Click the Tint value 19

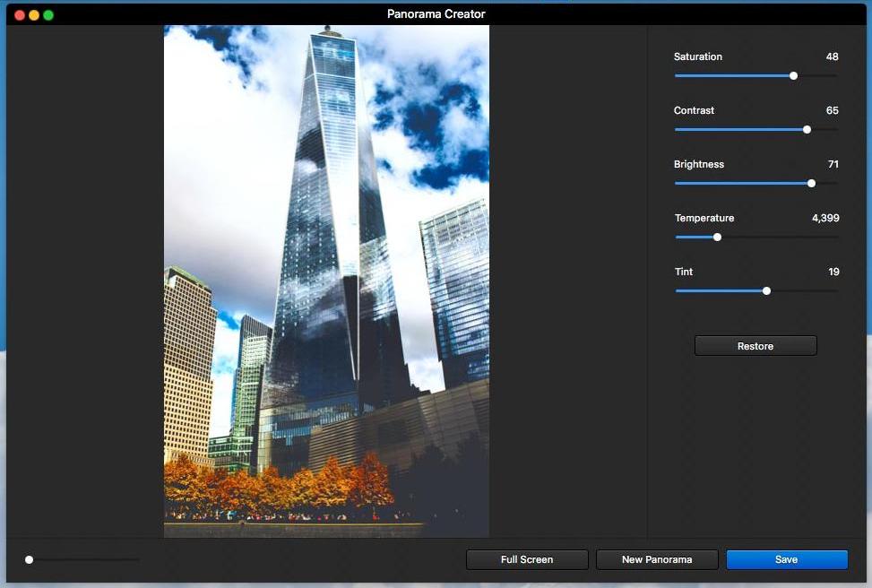[833, 272]
